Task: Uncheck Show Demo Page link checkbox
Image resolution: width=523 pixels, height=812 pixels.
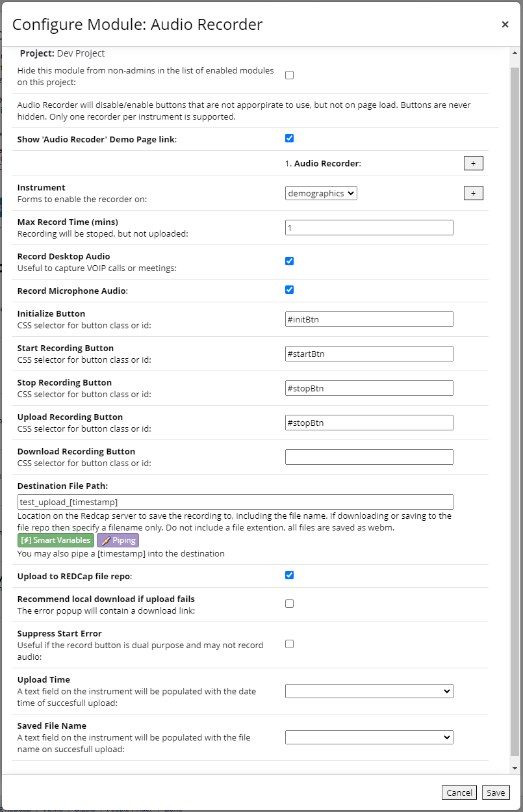Action: (290, 138)
